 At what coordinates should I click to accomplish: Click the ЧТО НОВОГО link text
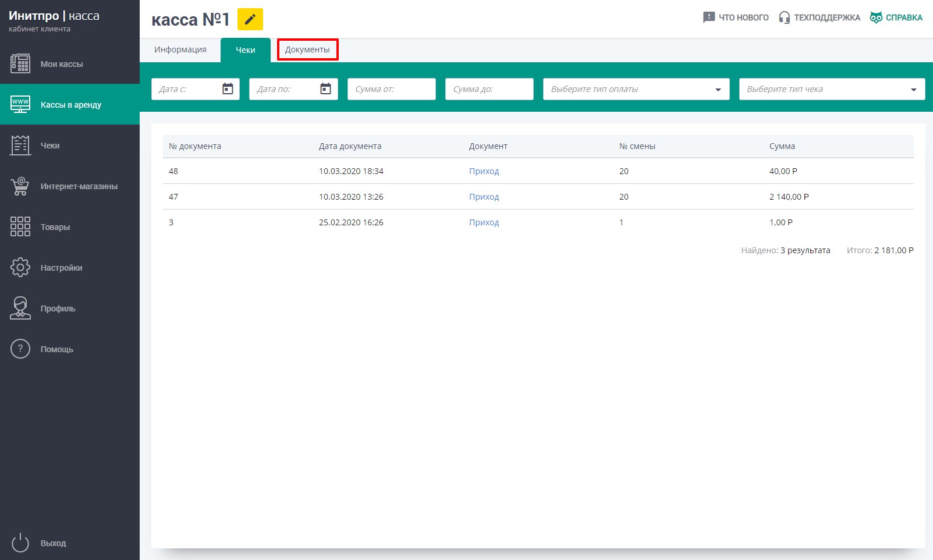(x=743, y=17)
